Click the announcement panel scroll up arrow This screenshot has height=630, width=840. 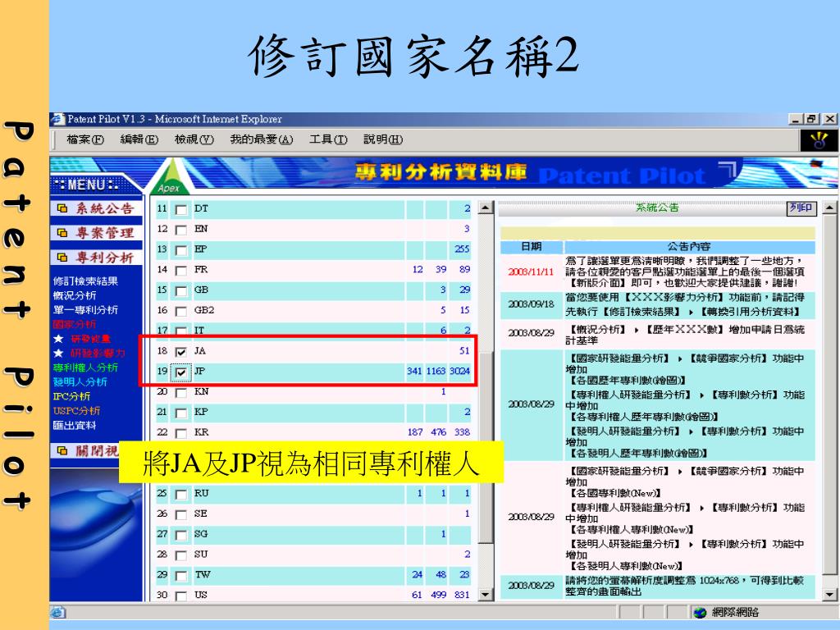[829, 208]
